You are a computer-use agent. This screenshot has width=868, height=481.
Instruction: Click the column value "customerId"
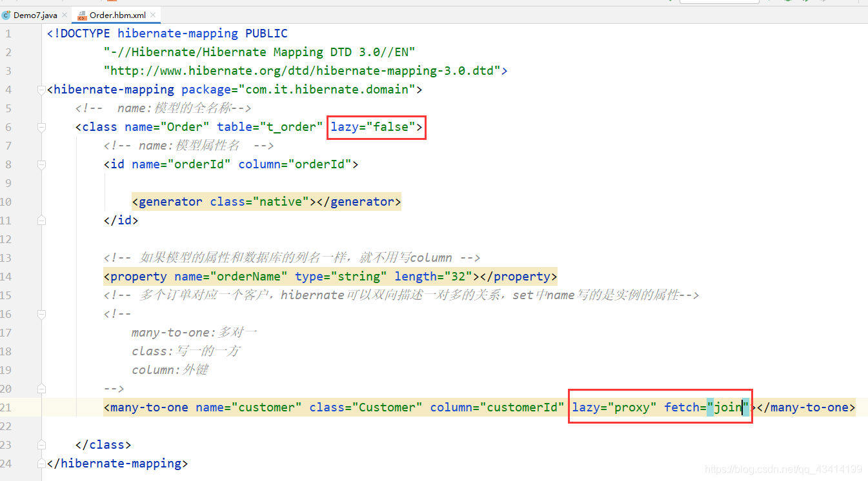522,407
